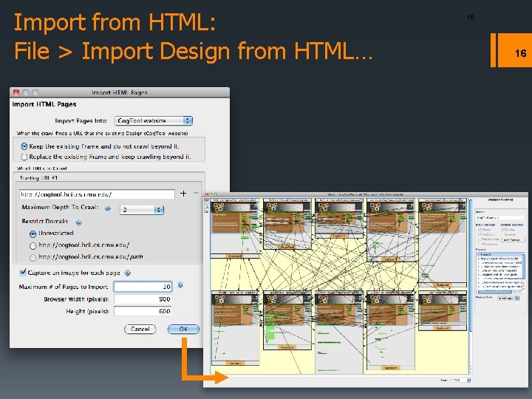
Task: Choose the cogtool.hcii.cs.cmu.edu/path domain option
Action: click(x=33, y=258)
